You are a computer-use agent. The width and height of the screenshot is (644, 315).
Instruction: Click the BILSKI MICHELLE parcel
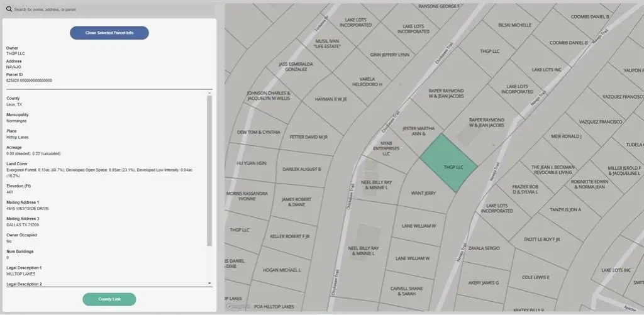(514, 26)
